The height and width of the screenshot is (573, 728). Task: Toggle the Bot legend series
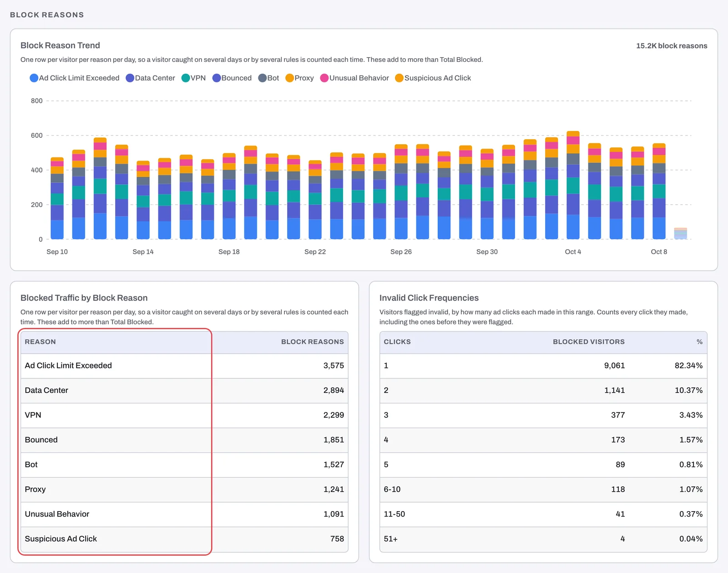(268, 78)
